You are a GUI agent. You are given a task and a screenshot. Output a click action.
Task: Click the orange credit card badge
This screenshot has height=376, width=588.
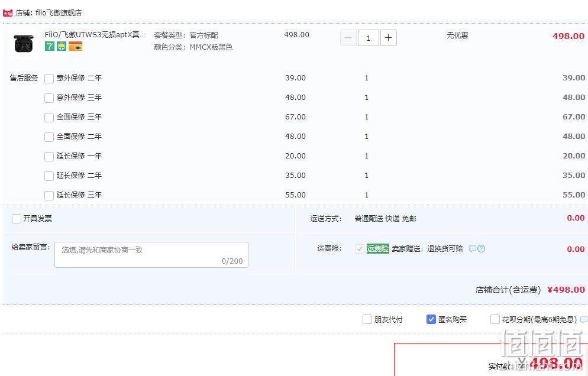click(x=75, y=46)
